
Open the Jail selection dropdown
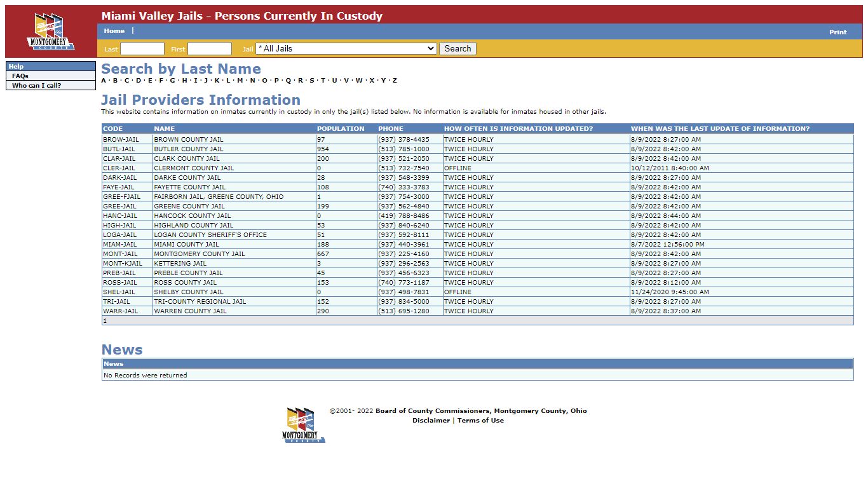point(346,48)
